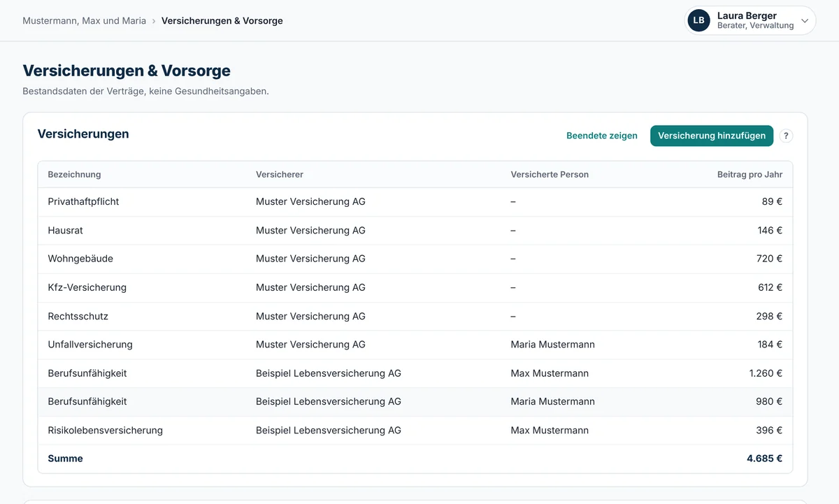Select the Wohngebäude insurance row

[415, 259]
